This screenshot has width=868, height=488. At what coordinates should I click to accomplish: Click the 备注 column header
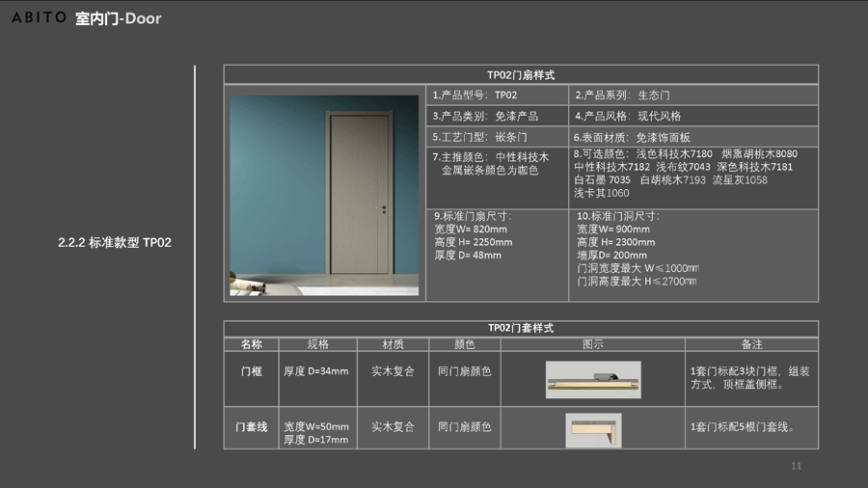coord(751,344)
